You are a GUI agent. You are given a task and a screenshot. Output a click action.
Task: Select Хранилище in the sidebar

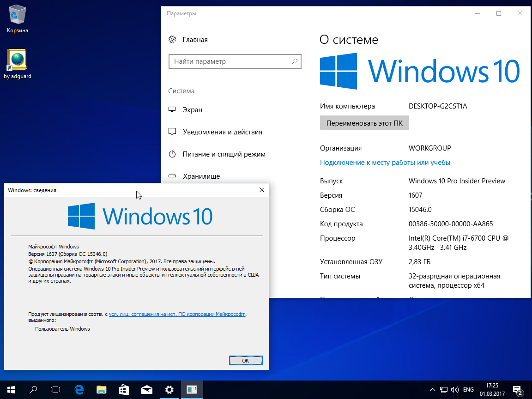click(201, 176)
